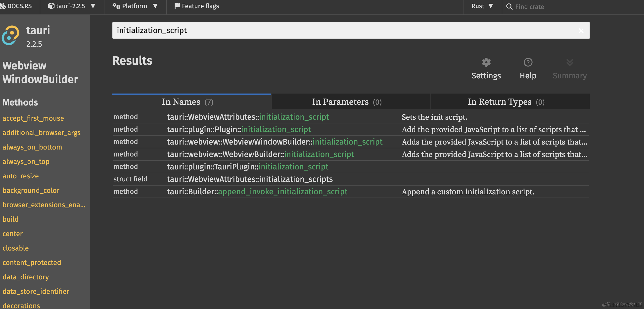This screenshot has height=309, width=644.
Task: Open WebviewWindowBuilder::initialization_script result
Action: pos(275,142)
